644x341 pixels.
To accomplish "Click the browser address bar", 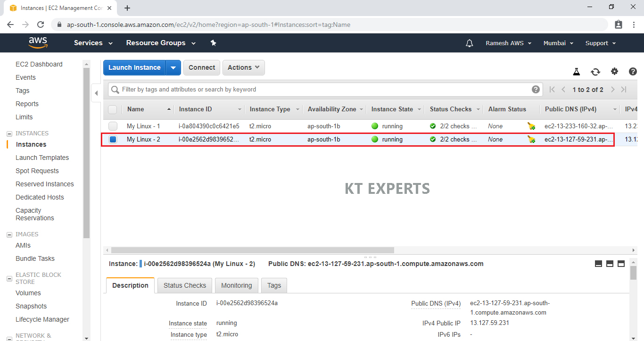I will coord(330,25).
